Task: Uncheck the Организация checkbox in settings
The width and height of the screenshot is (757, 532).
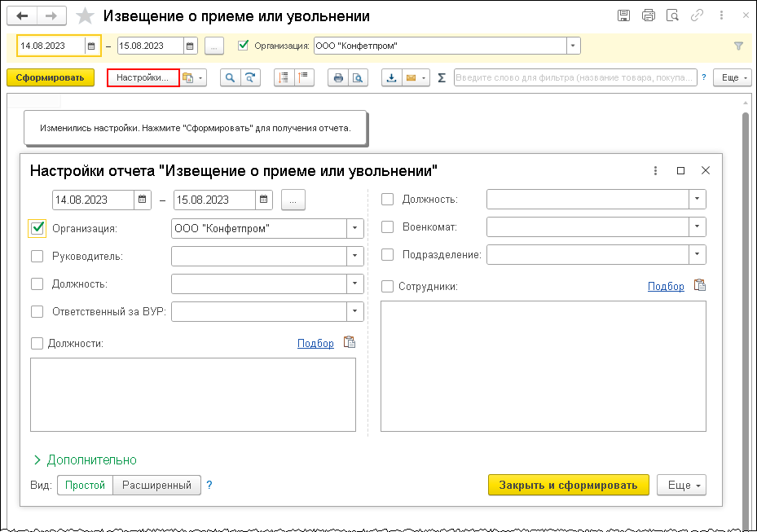Action: pyautogui.click(x=37, y=228)
